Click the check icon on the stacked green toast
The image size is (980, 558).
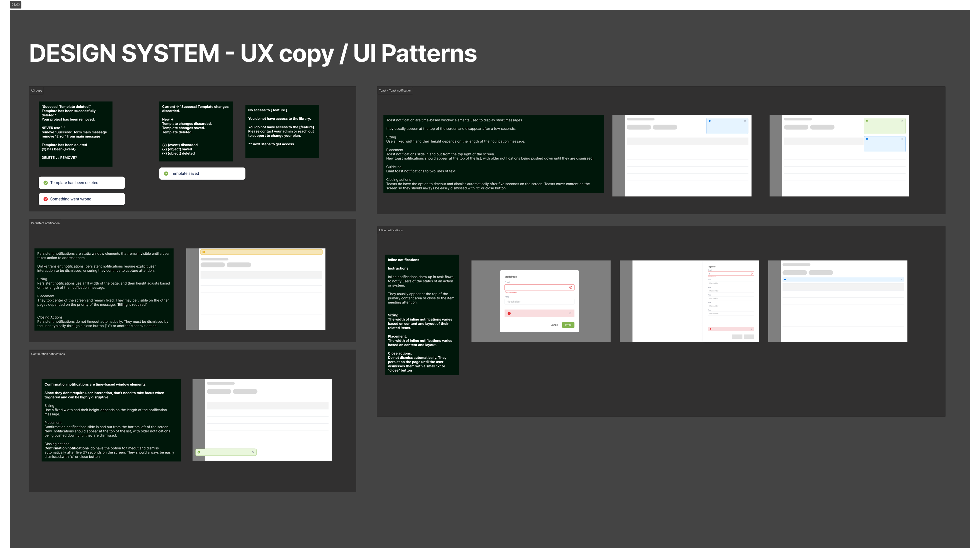pos(867,121)
